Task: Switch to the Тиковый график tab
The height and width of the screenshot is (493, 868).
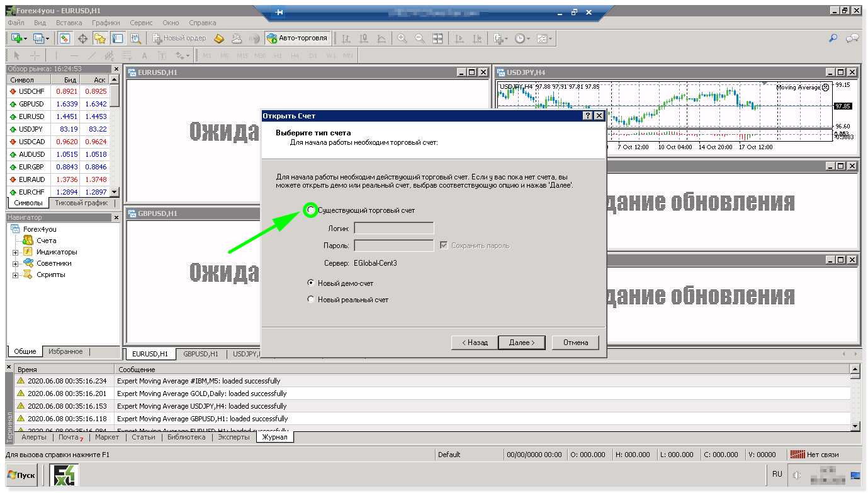Action: (81, 203)
